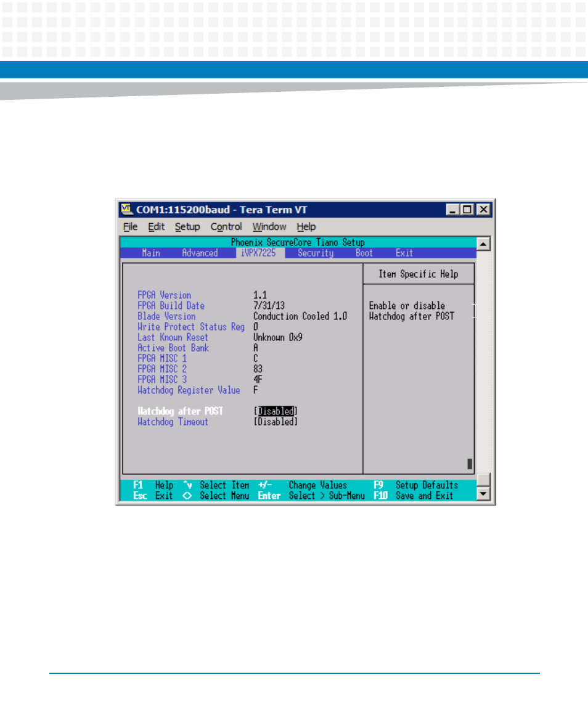Minimize the Tera Term window

point(452,210)
